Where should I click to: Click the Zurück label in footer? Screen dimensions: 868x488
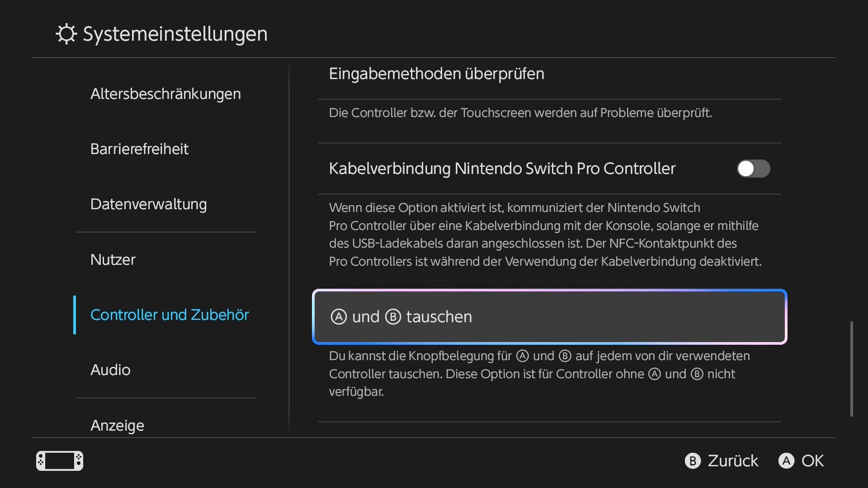pos(733,461)
